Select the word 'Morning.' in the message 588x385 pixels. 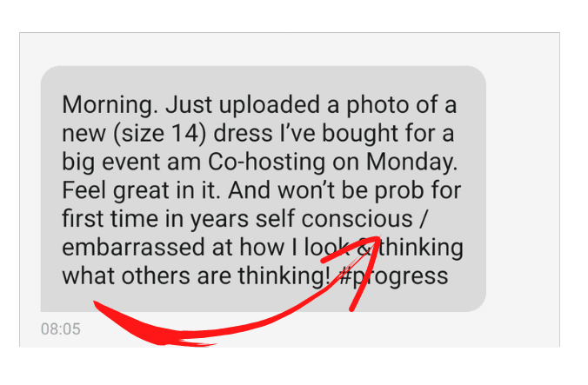(x=110, y=105)
